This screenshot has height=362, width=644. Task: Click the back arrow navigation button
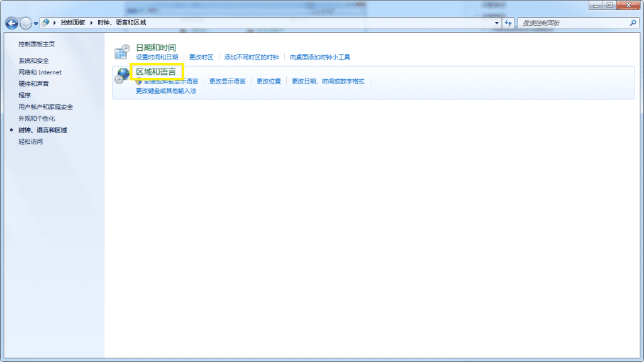click(12, 23)
